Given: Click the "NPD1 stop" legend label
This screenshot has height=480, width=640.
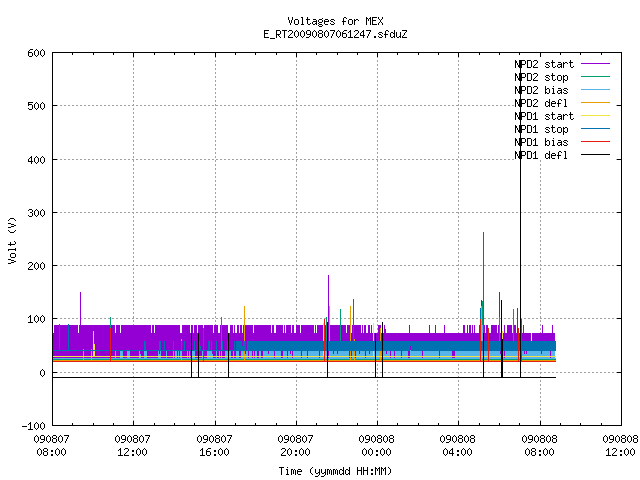Looking at the screenshot, I should (541, 129).
